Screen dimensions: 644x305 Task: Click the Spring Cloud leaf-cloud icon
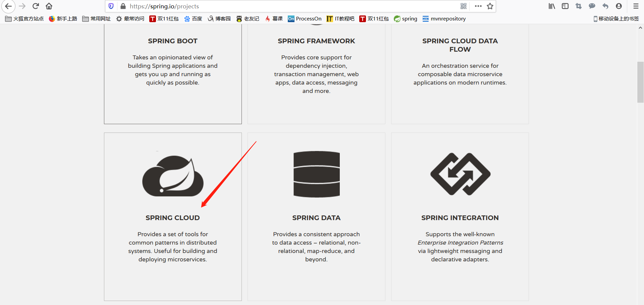(173, 176)
